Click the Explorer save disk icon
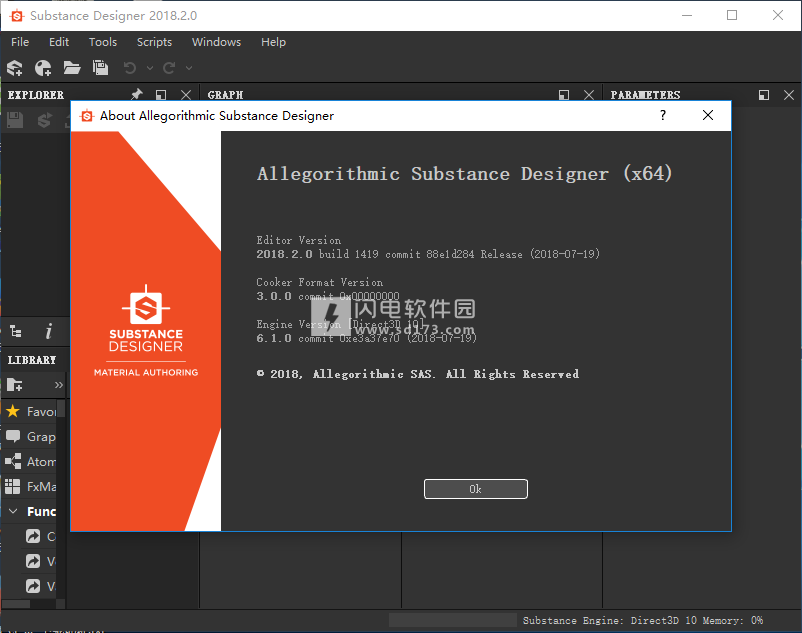The image size is (802, 633). click(x=15, y=120)
